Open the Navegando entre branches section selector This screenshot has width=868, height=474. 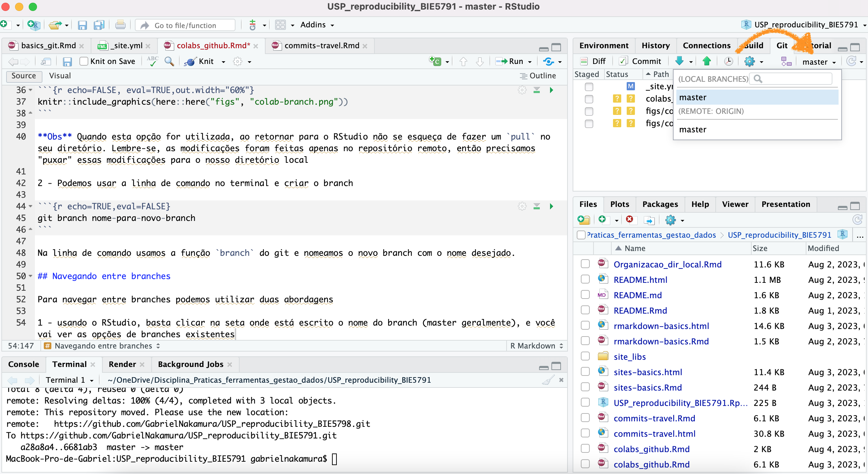(102, 346)
